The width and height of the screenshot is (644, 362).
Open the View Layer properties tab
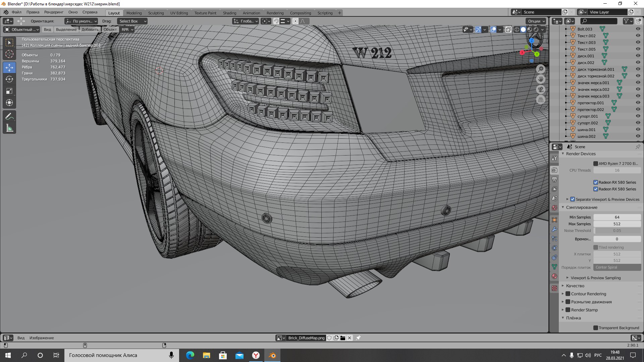tap(554, 189)
